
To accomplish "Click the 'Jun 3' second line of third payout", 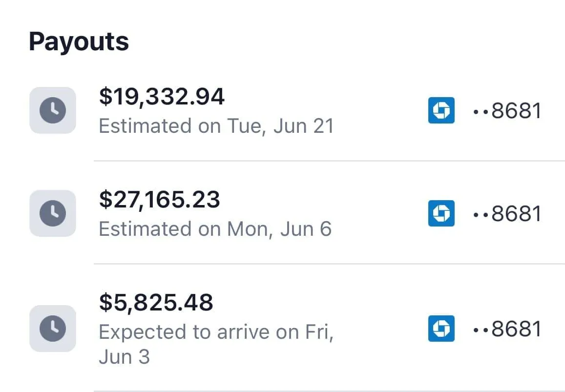I will (x=124, y=357).
